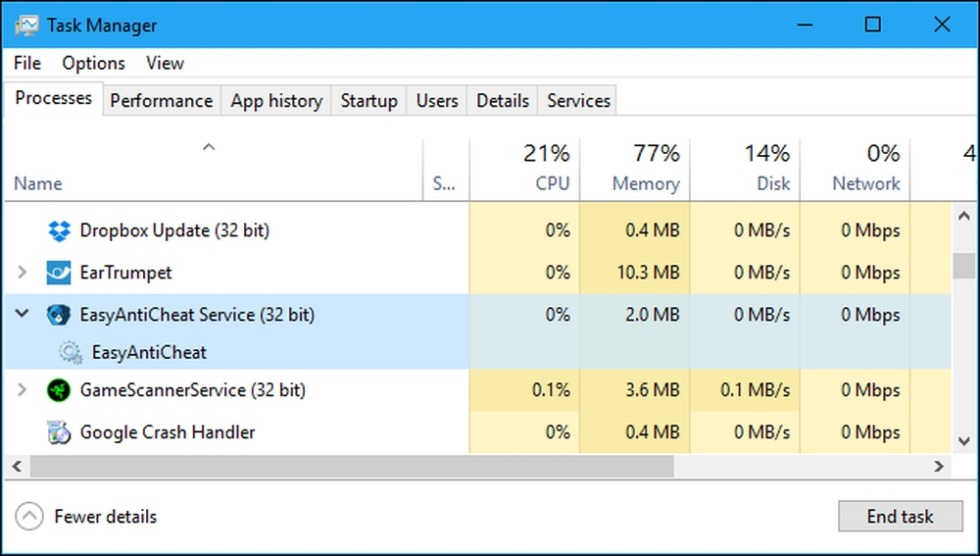Click the EasyAntiCheat gear service icon
980x556 pixels.
point(70,352)
